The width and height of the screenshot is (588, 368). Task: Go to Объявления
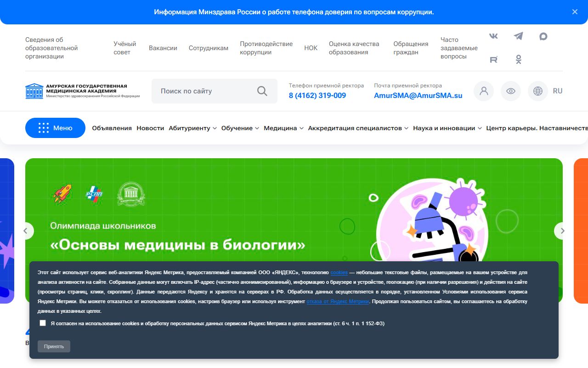coord(112,128)
